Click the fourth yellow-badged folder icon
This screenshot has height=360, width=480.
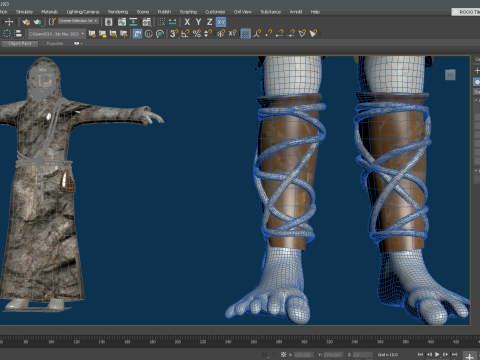point(124,33)
